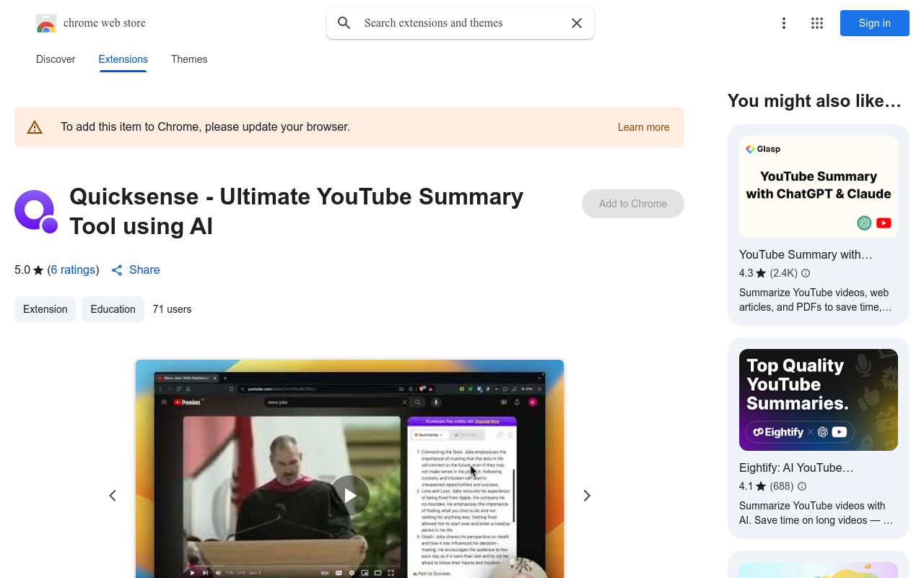Image resolution: width=924 pixels, height=578 pixels.
Task: Switch to the Discover tab
Action: [56, 59]
